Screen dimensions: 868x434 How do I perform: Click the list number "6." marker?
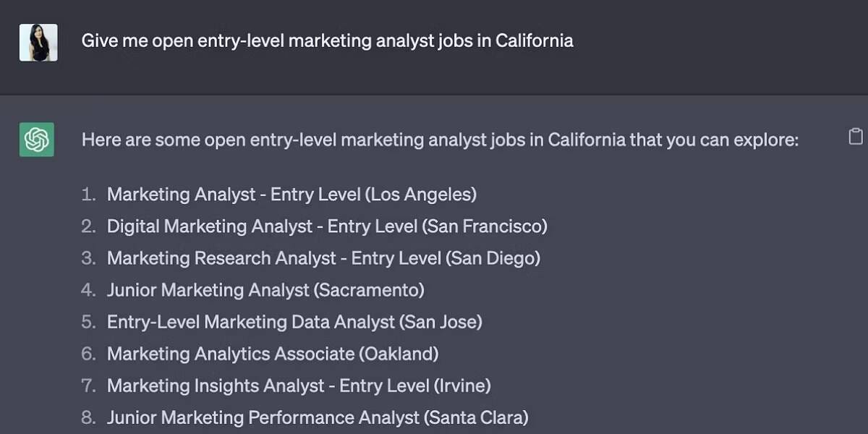click(88, 354)
